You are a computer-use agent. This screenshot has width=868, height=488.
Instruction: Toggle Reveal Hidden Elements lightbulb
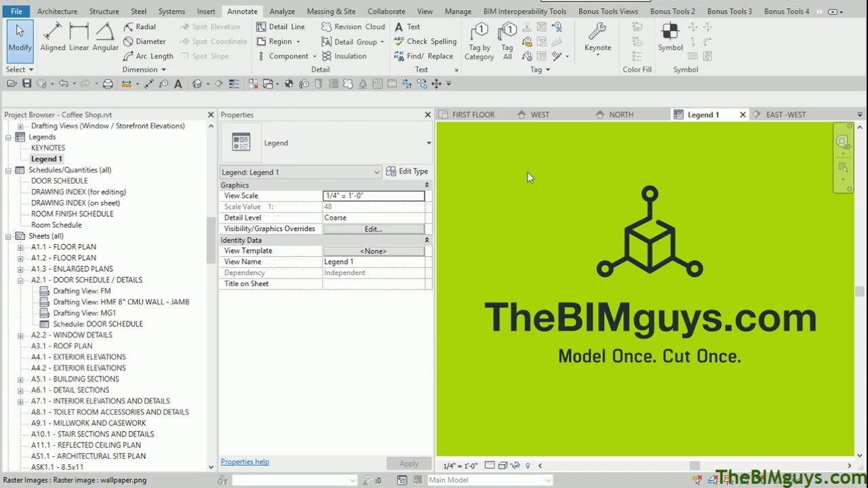click(x=528, y=466)
